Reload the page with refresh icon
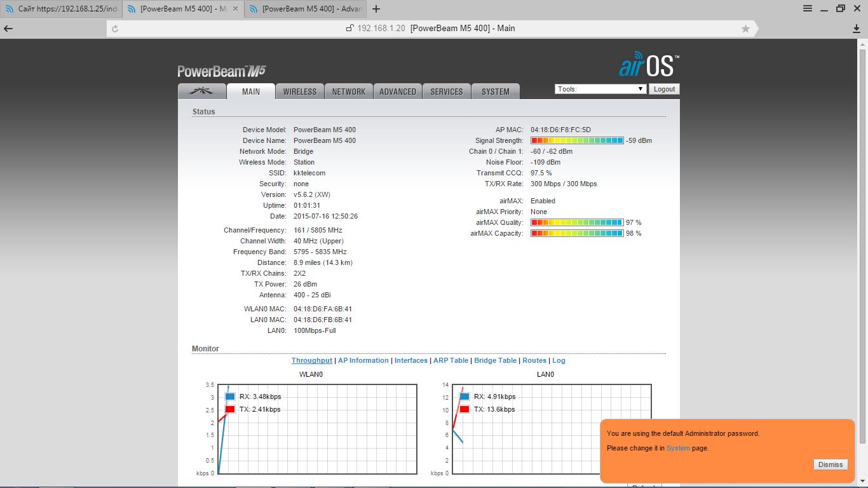The image size is (868, 488). point(115,29)
